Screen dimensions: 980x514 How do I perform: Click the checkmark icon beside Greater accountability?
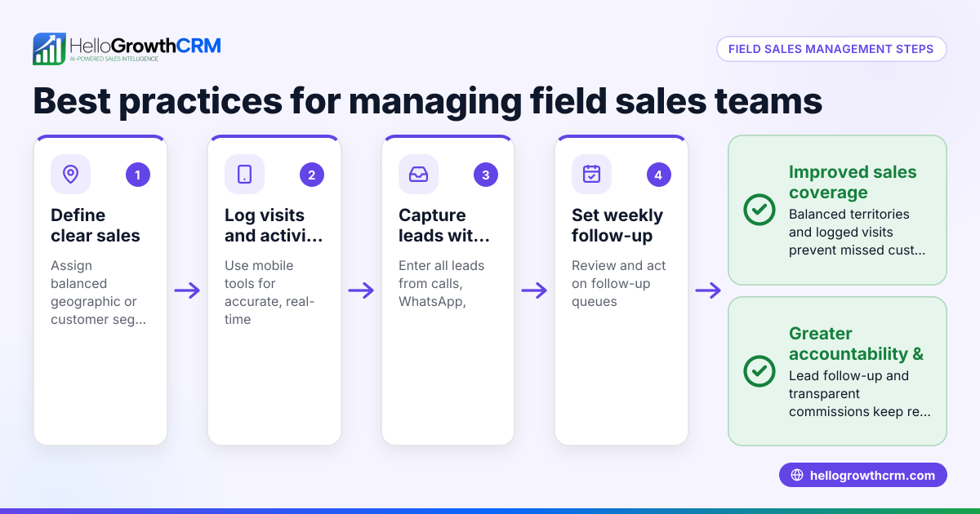(759, 371)
